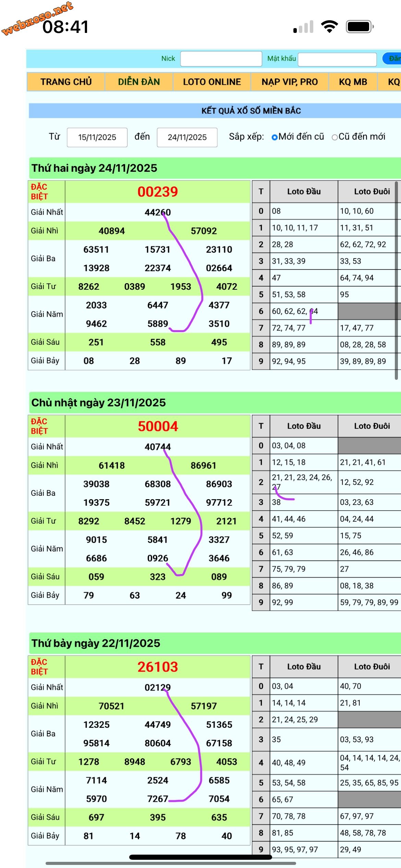Tap the battery status icon
This screenshot has height=868, width=401.
[x=359, y=26]
